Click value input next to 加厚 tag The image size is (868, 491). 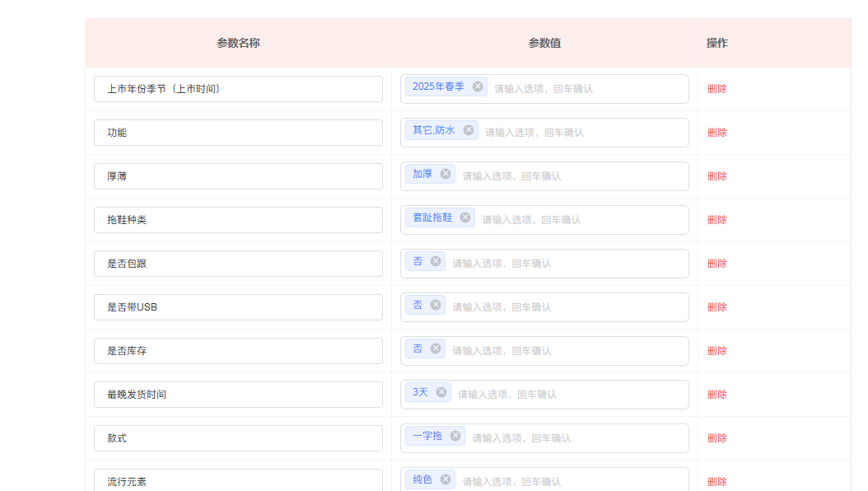[x=568, y=176]
